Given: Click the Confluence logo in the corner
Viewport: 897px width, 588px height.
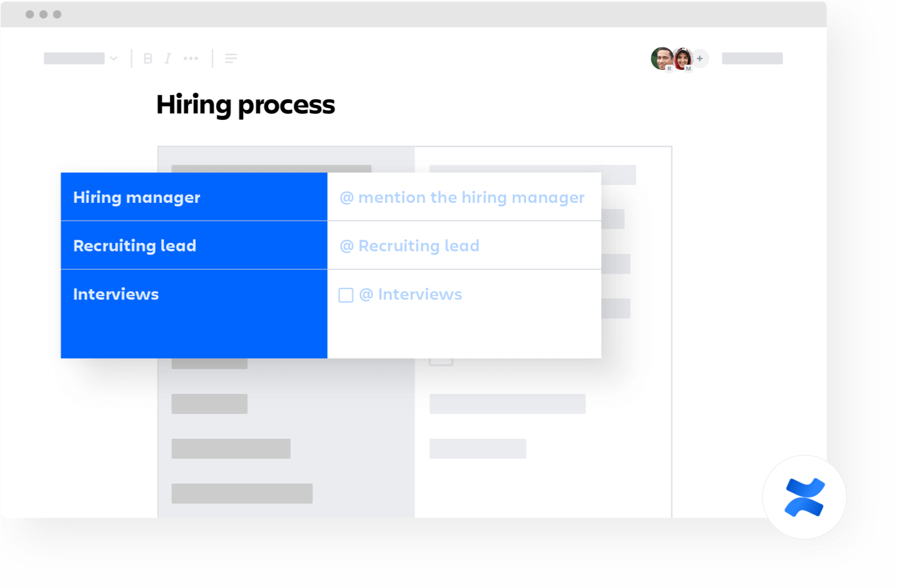Looking at the screenshot, I should [805, 496].
